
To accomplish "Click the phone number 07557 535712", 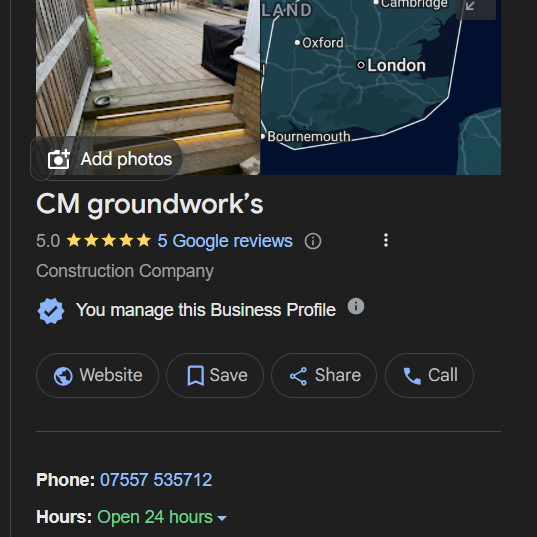I will pyautogui.click(x=156, y=479).
